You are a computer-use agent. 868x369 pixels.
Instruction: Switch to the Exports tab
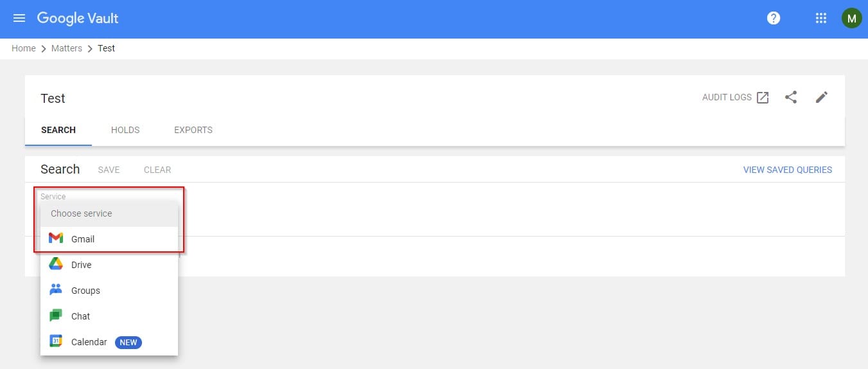click(193, 130)
